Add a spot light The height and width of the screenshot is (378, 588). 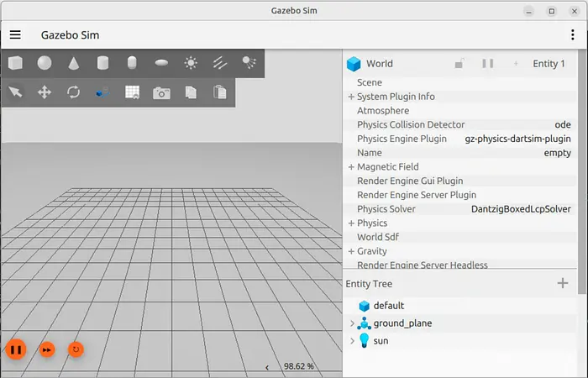(249, 63)
